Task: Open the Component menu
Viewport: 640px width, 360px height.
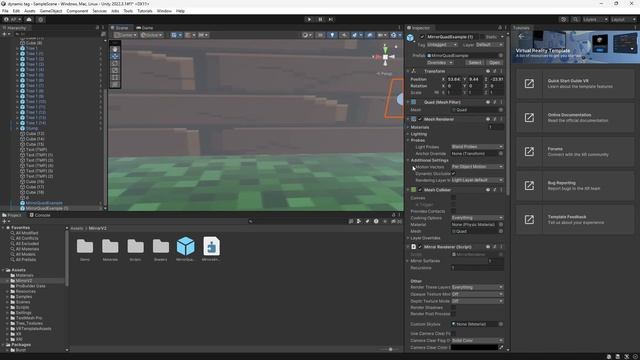Action: pyautogui.click(x=77, y=11)
